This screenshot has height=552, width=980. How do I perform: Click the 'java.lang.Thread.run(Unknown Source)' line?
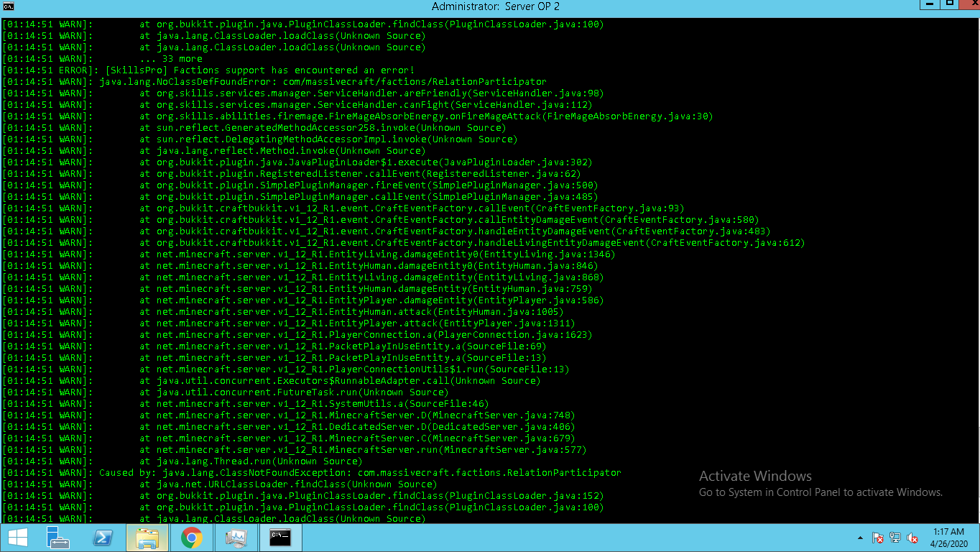click(x=182, y=461)
